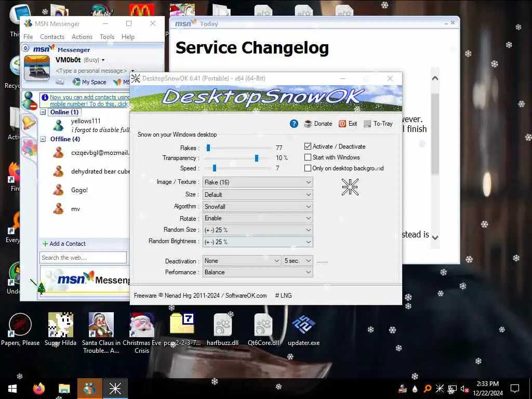Enable Only on desktop background checkbox
This screenshot has width=532, height=399.
pos(308,168)
